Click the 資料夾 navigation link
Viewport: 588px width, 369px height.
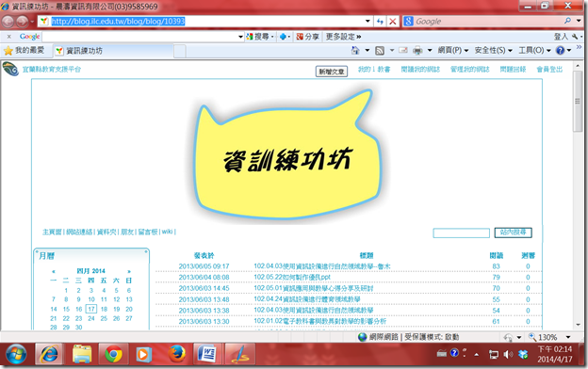click(x=106, y=232)
